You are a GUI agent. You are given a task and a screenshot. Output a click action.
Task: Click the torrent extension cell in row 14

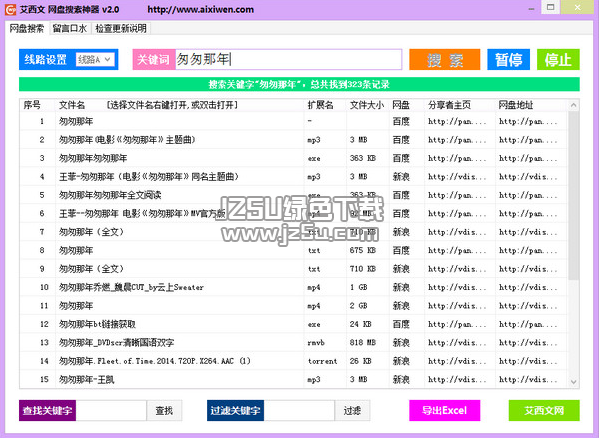coord(323,361)
